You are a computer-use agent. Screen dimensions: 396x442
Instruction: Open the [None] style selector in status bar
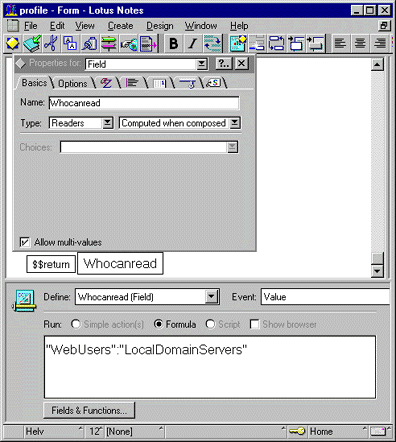tap(134, 431)
